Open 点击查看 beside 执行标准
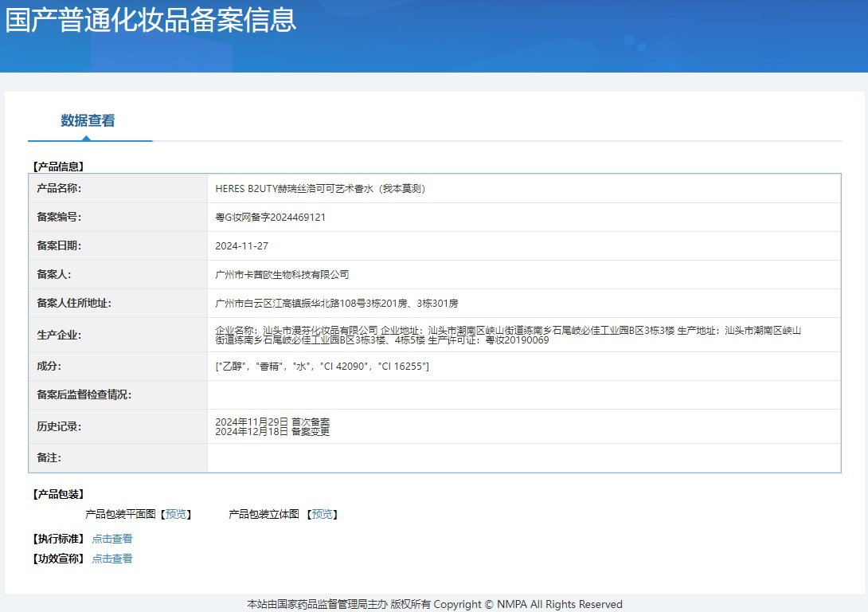The width and height of the screenshot is (868, 612). point(111,539)
